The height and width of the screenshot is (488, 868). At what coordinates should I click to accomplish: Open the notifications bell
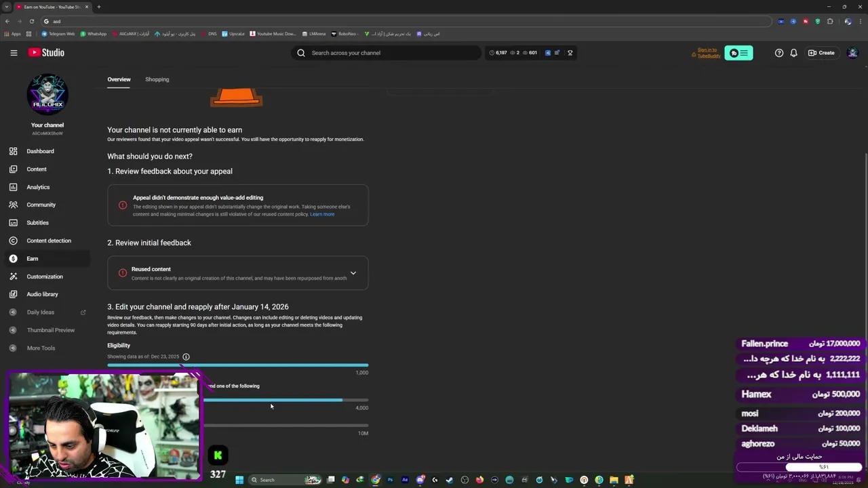click(793, 53)
